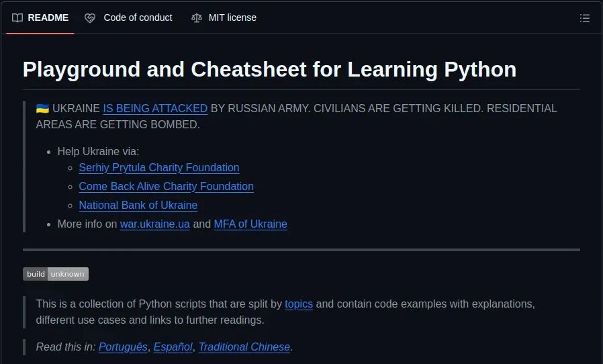Click the 'More info on' text
The width and height of the screenshot is (603, 364).
pyautogui.click(x=87, y=224)
